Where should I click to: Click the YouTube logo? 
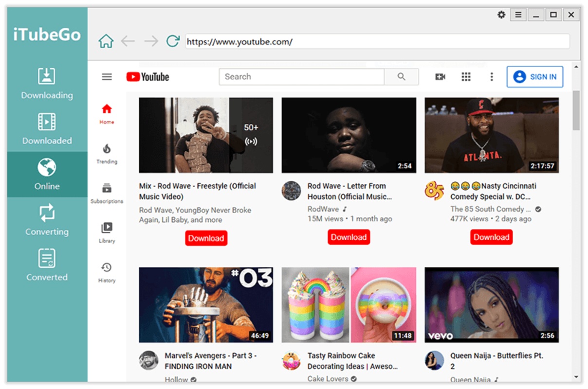pyautogui.click(x=147, y=77)
